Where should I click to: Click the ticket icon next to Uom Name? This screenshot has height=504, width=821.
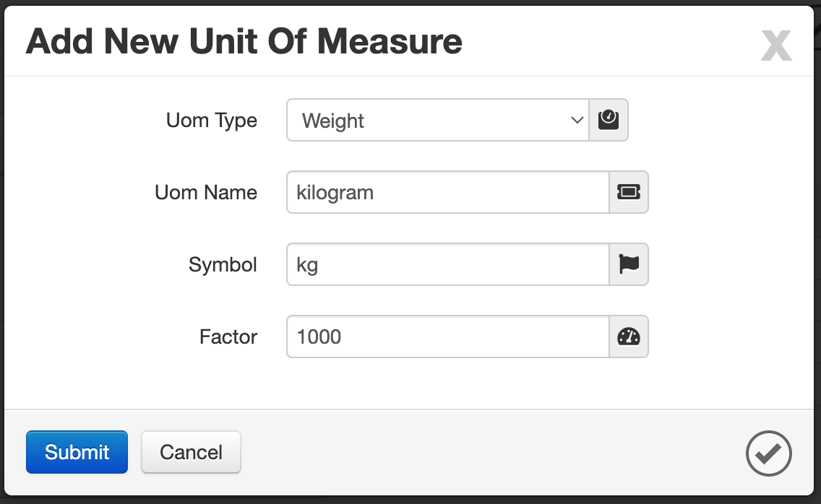pos(628,192)
